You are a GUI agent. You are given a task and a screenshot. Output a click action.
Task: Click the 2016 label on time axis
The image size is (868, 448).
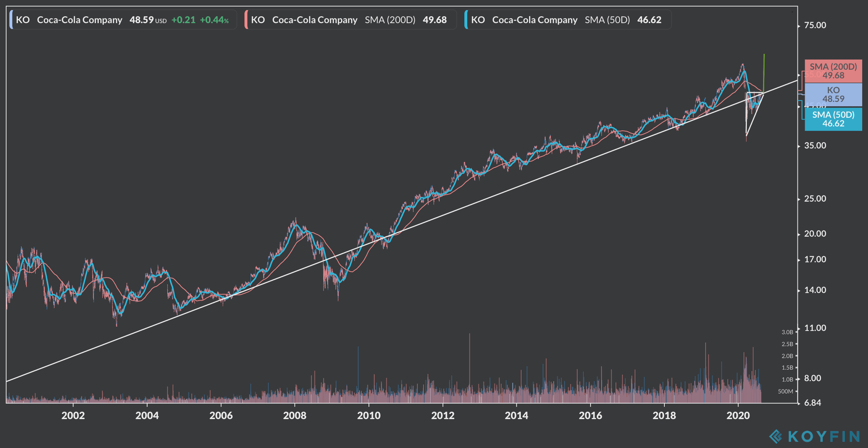pos(591,415)
